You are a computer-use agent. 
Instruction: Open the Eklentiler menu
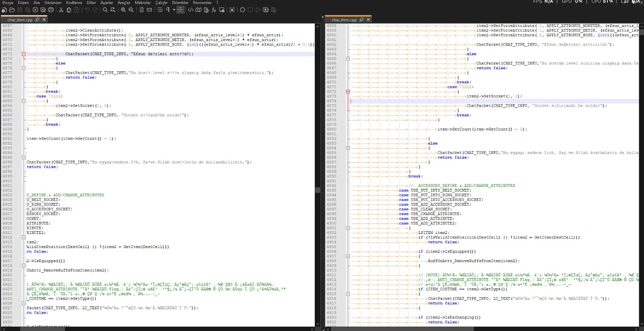(x=180, y=2)
